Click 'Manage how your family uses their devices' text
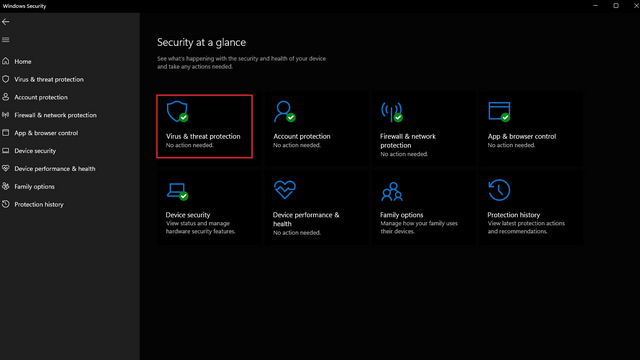 [419, 227]
